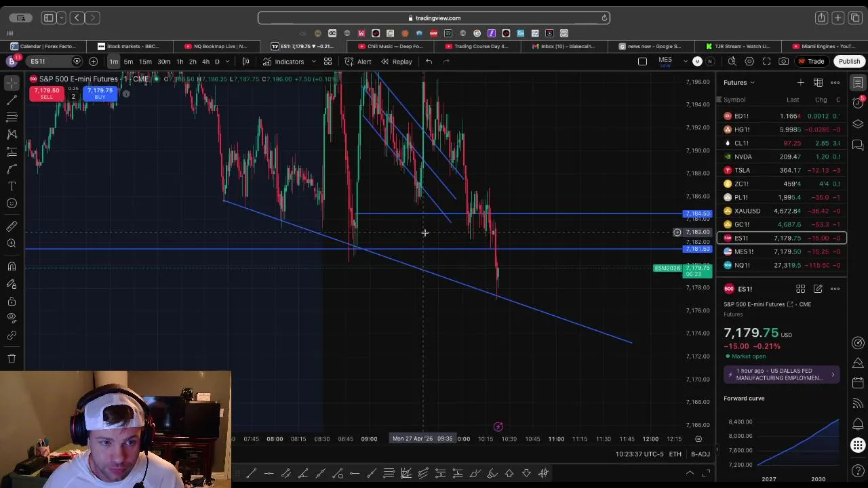Open ETH session menu
This screenshot has height=488, width=868.
coord(675,454)
